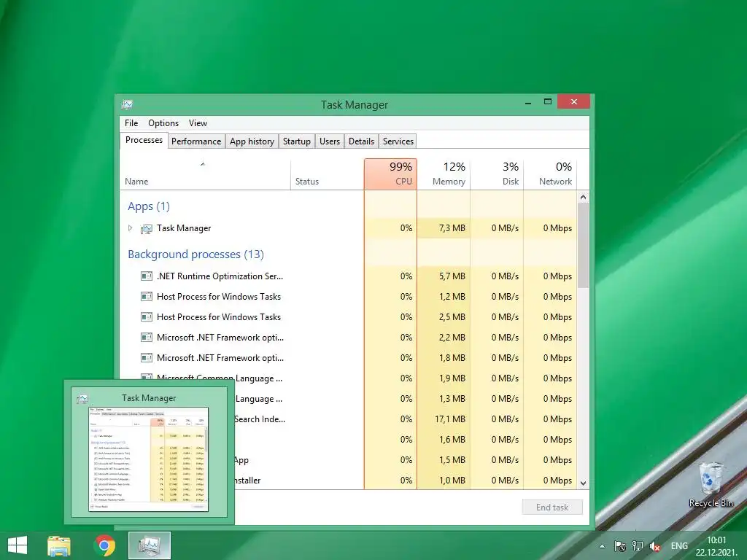Launch Google Chrome from the taskbar
The width and height of the screenshot is (747, 560).
tap(105, 545)
